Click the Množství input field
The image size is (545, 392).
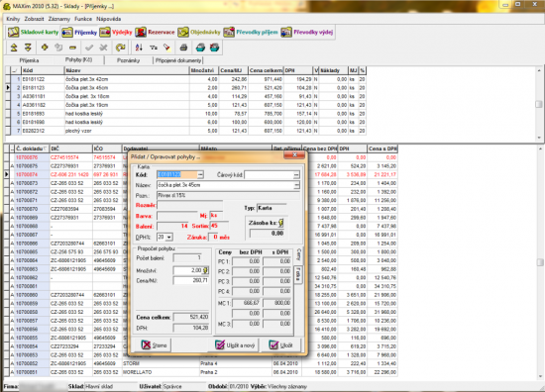point(188,270)
